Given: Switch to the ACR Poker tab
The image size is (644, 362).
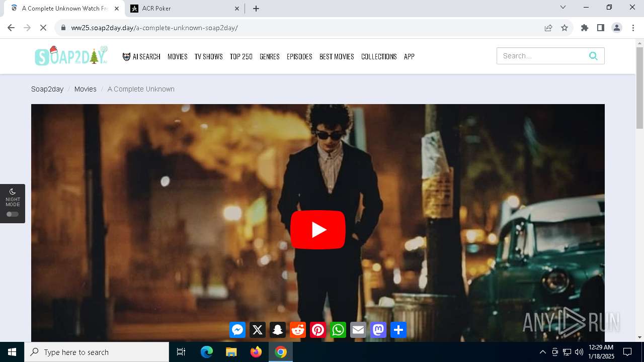Looking at the screenshot, I should click(x=184, y=9).
